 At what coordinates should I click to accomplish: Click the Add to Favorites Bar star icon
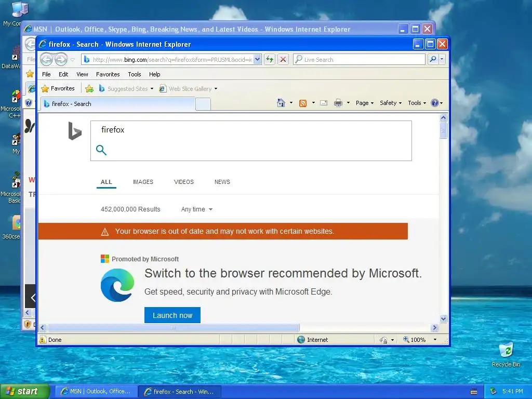[89, 89]
